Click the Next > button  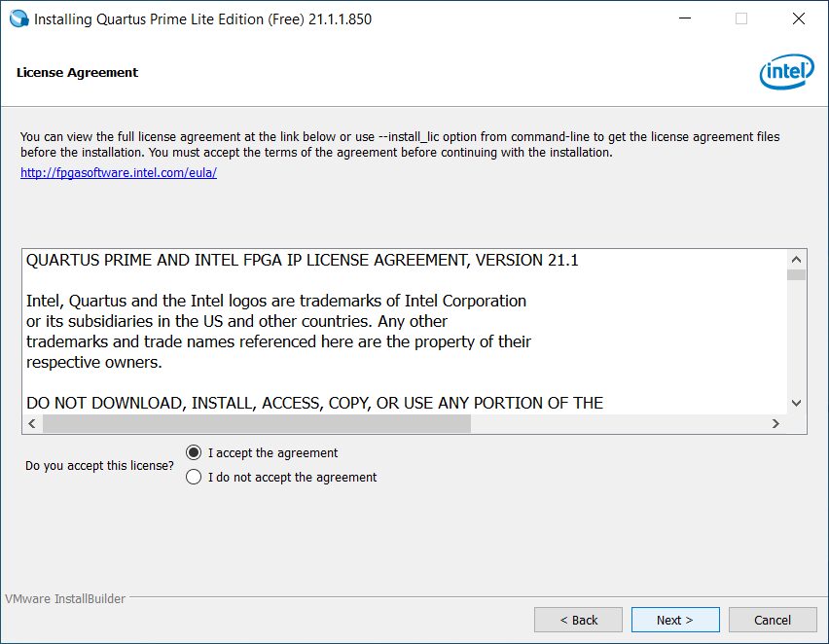coord(675,620)
